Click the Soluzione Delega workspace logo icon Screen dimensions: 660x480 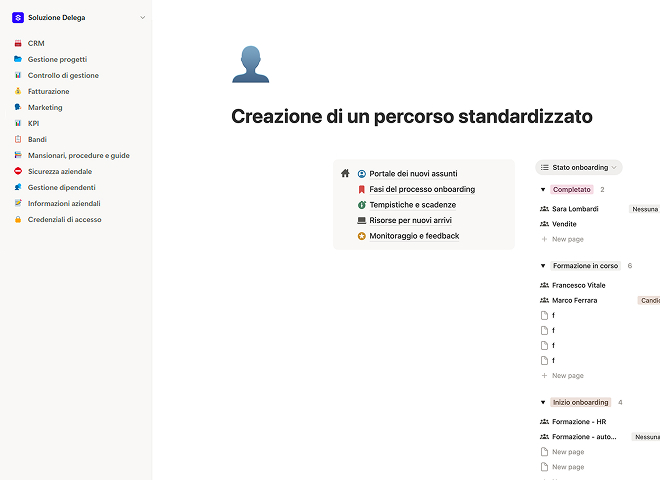(x=18, y=18)
